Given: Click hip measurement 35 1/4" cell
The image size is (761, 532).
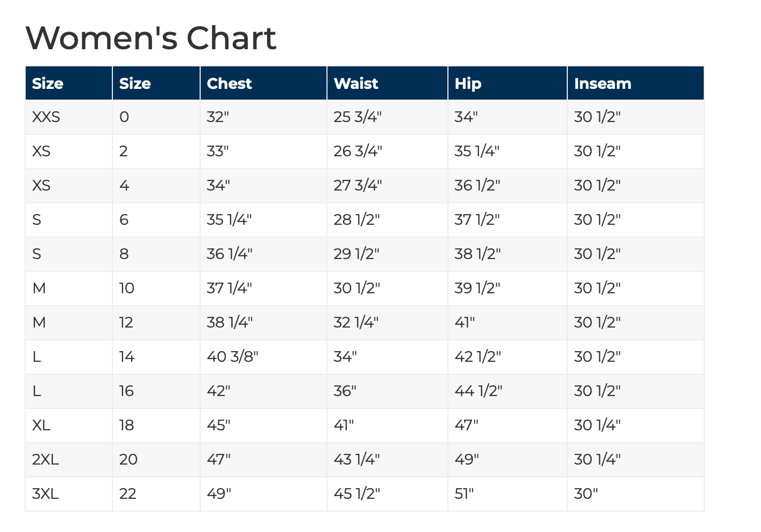Looking at the screenshot, I should tap(476, 151).
